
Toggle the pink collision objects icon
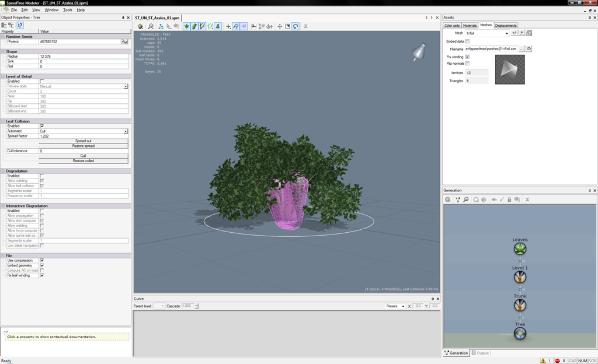click(244, 26)
